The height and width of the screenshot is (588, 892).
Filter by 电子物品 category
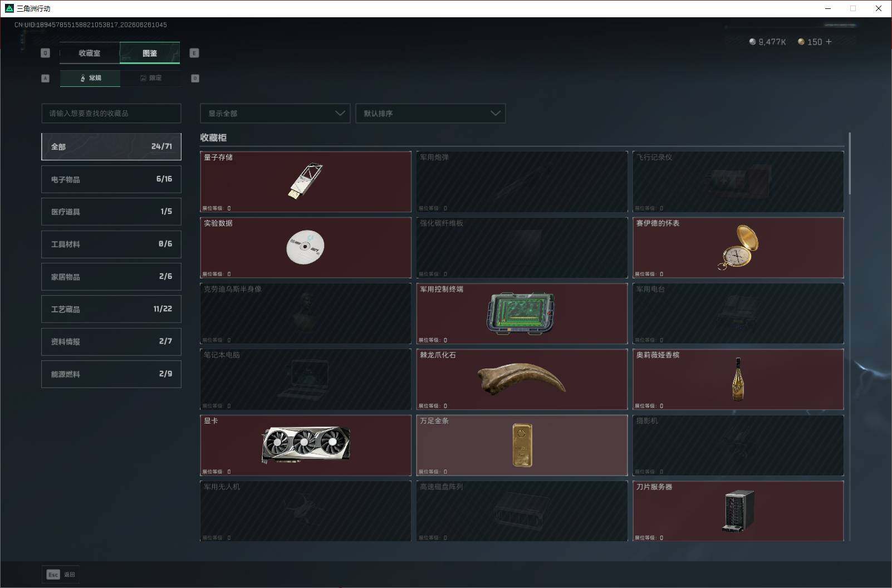click(111, 179)
